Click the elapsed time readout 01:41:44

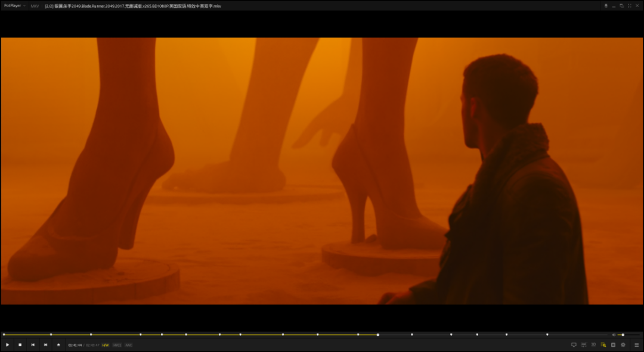(75, 345)
